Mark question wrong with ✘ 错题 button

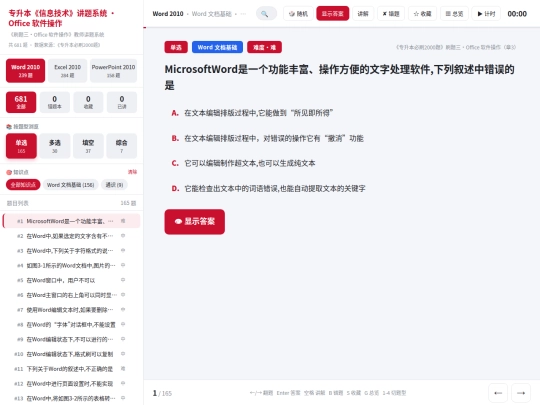[x=391, y=14]
